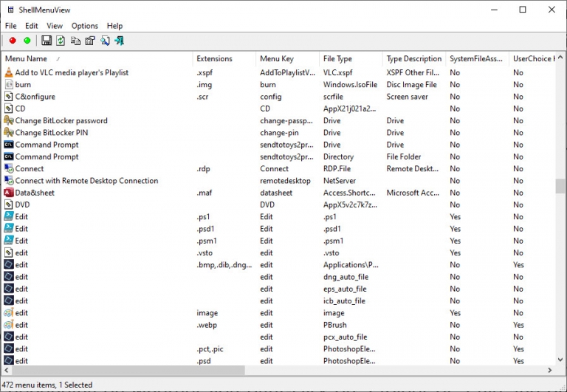Click the red Disable Selected Items icon

click(13, 41)
